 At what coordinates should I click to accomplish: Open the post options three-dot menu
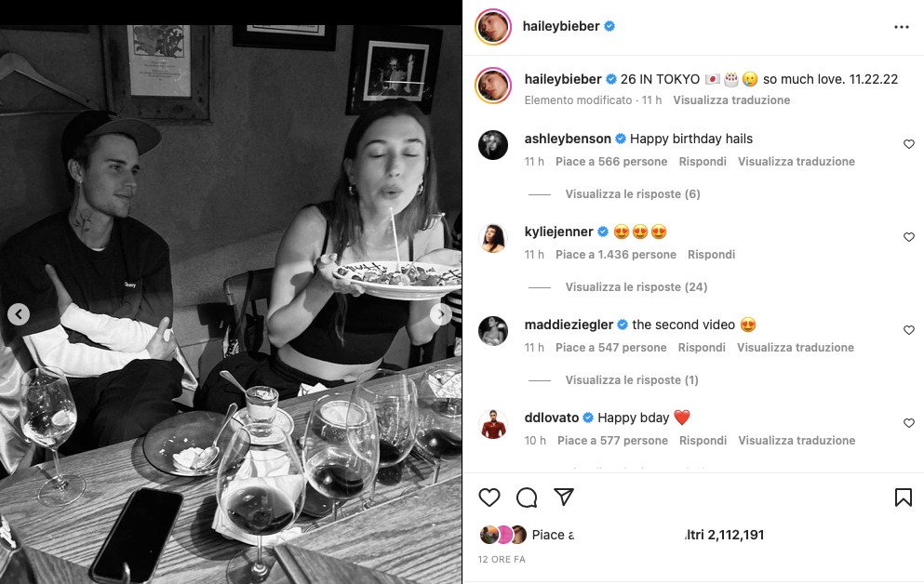[901, 27]
